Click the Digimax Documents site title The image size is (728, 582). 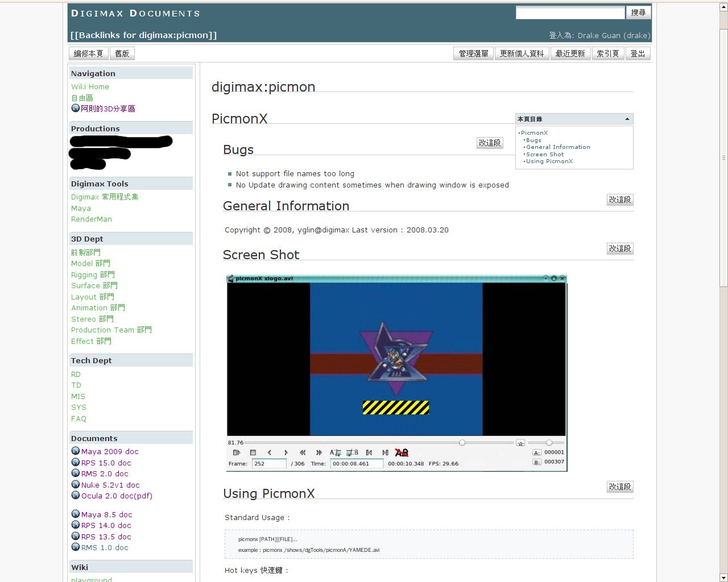click(135, 13)
